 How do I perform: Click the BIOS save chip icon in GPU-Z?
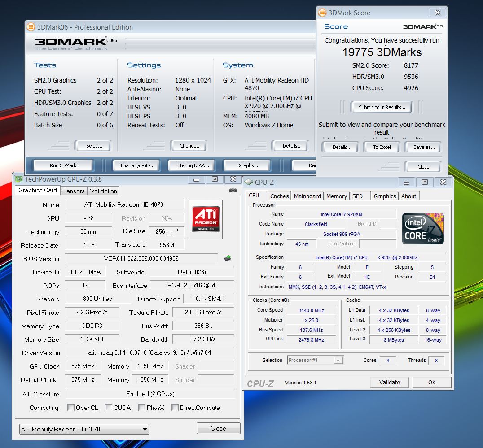228,258
